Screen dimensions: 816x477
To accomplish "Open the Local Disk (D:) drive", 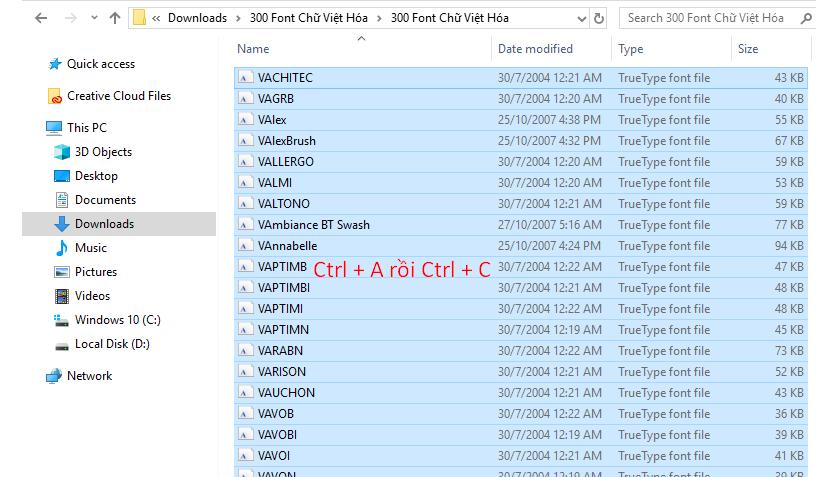I will 112,344.
